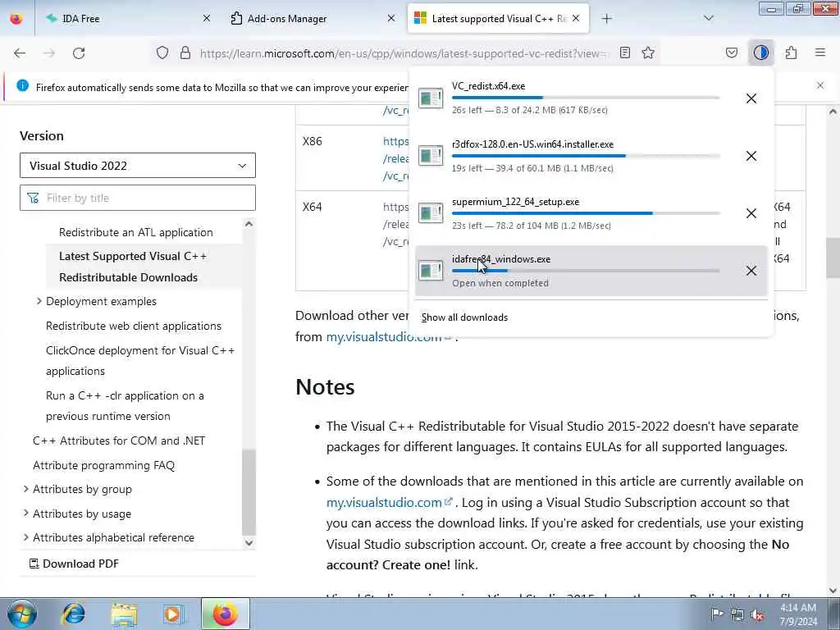
Task: Focus the Filter by title field
Action: [138, 198]
